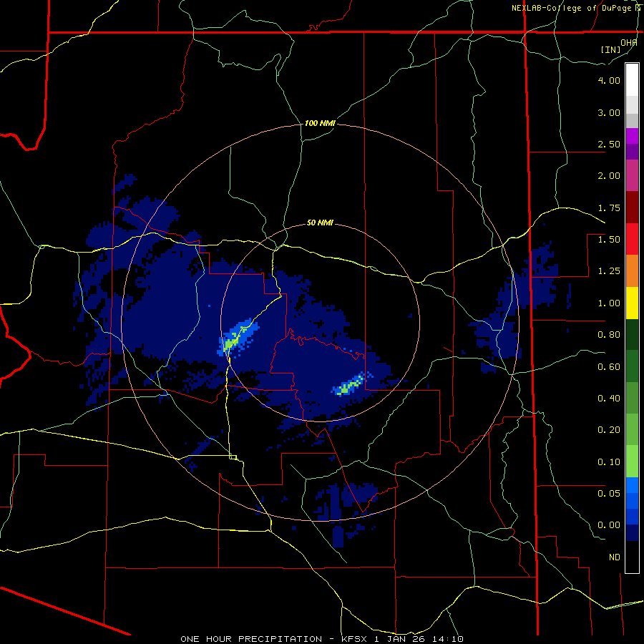644x644 pixels.
Task: Click the light green swatch beside 0.10
Action: click(632, 462)
